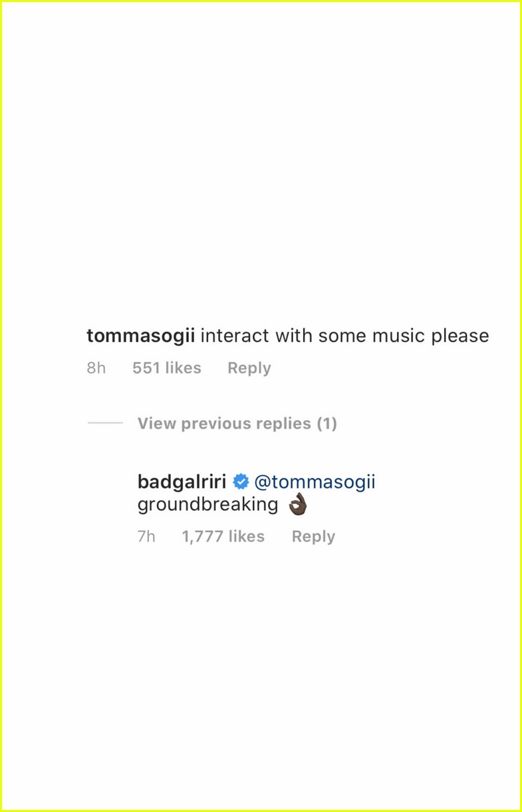Reply to tommasogii's comment
The width and height of the screenshot is (522, 812).
(249, 367)
